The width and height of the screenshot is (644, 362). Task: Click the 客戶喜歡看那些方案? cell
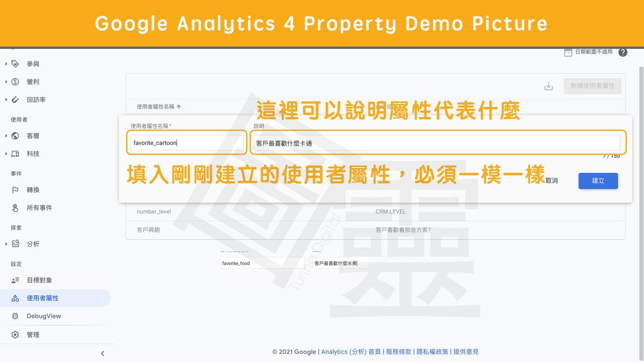403,230
